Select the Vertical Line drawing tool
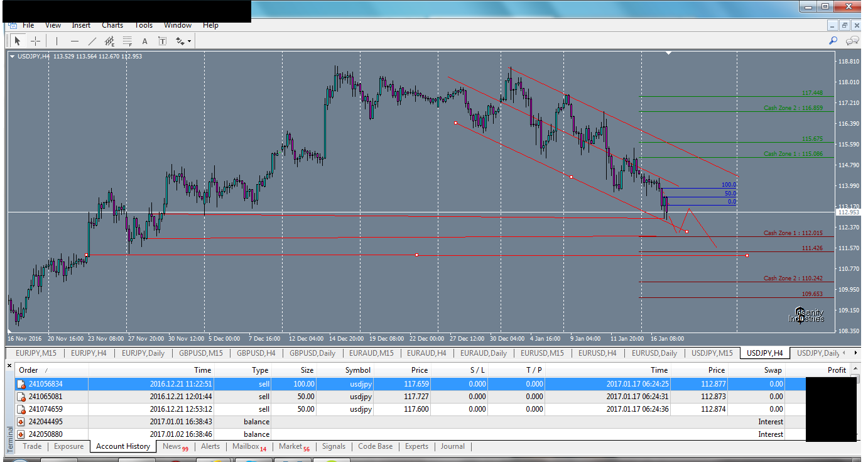The height and width of the screenshot is (462, 868). click(57, 41)
